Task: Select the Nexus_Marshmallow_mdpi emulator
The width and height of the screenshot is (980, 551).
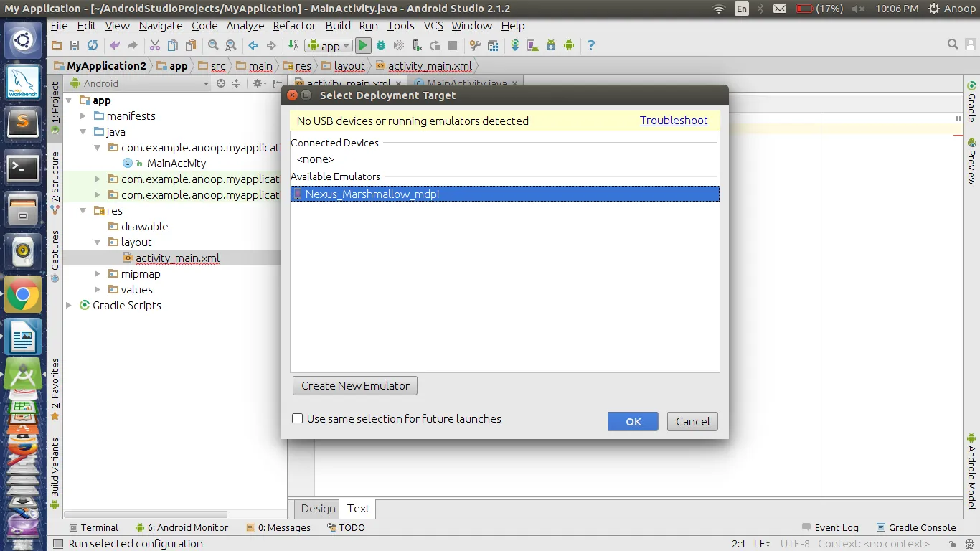Action: click(504, 194)
